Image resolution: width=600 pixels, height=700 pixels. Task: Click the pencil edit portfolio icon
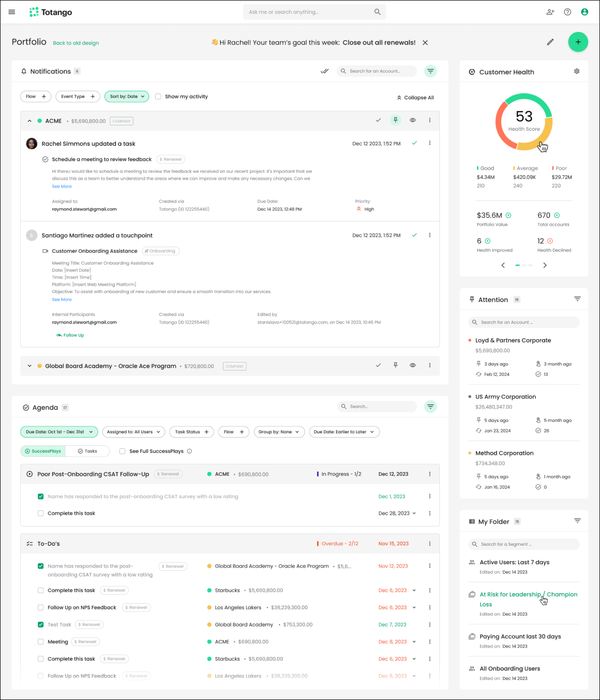point(550,42)
